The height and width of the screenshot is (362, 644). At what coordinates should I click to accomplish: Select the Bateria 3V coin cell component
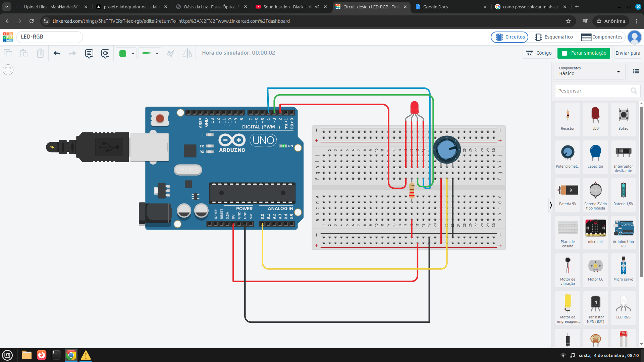point(595,194)
